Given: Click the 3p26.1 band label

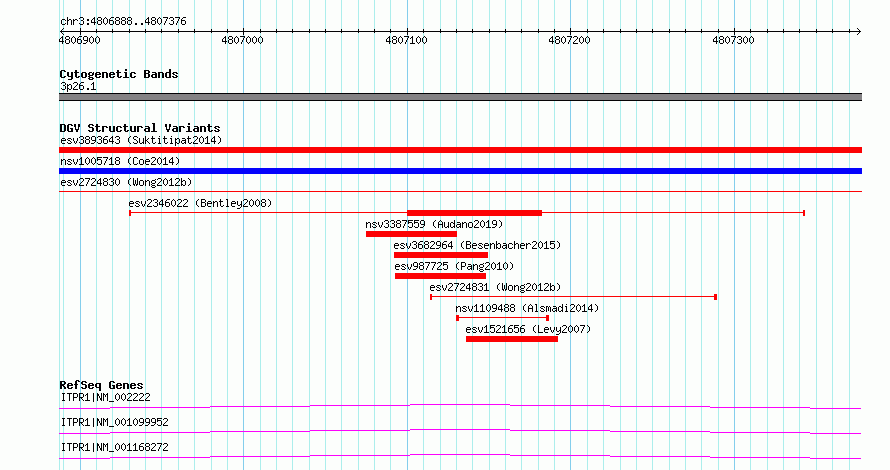Looking at the screenshot, I should (x=78, y=86).
